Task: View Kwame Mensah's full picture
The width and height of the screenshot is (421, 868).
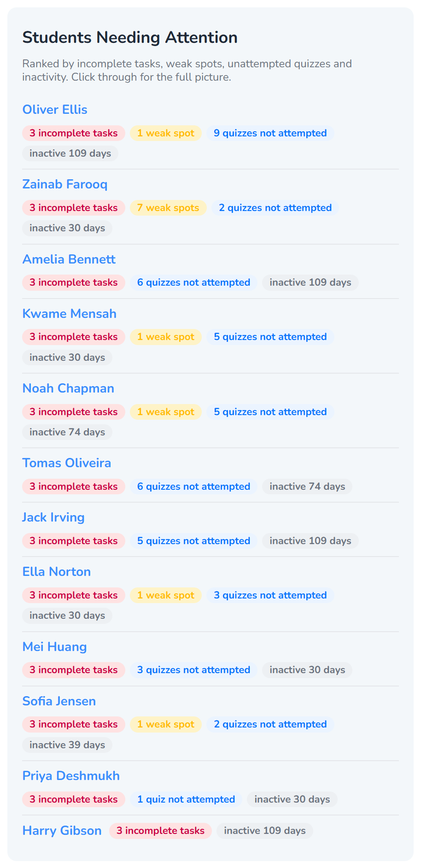Action: click(70, 314)
